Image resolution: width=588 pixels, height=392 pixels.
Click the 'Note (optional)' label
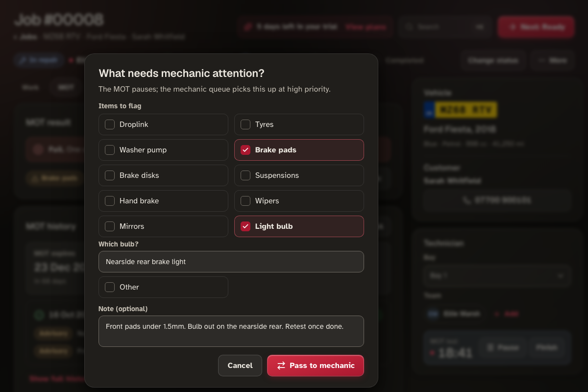point(123,309)
